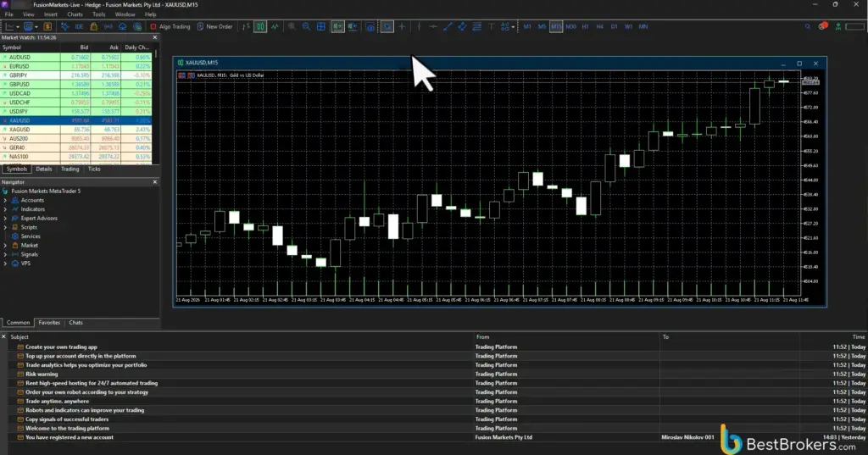The width and height of the screenshot is (868, 455).
Task: Click the search magnifier in toolbar
Action: point(808,26)
